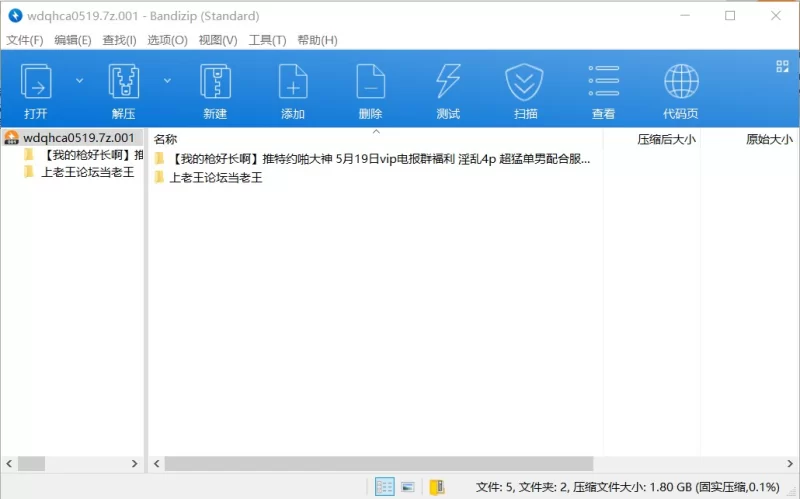800x499 pixels.
Task: Open the 文件(F) menu
Action: coord(24,40)
